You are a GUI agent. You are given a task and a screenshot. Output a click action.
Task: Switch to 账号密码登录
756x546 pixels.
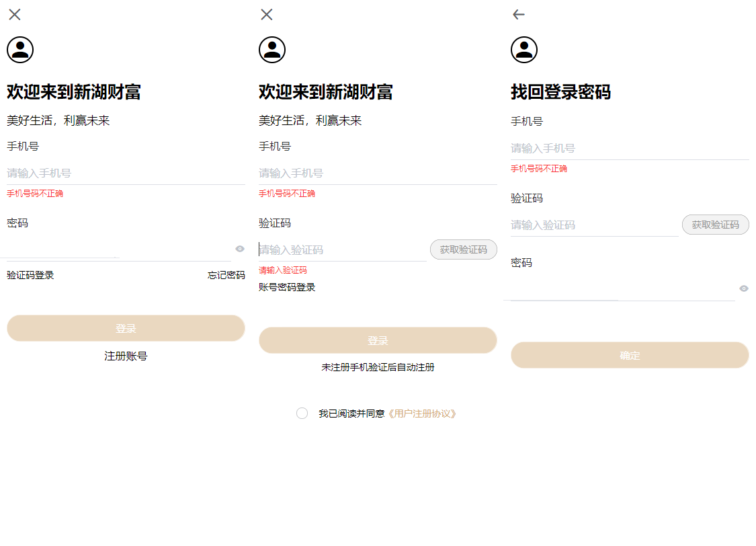coord(287,287)
